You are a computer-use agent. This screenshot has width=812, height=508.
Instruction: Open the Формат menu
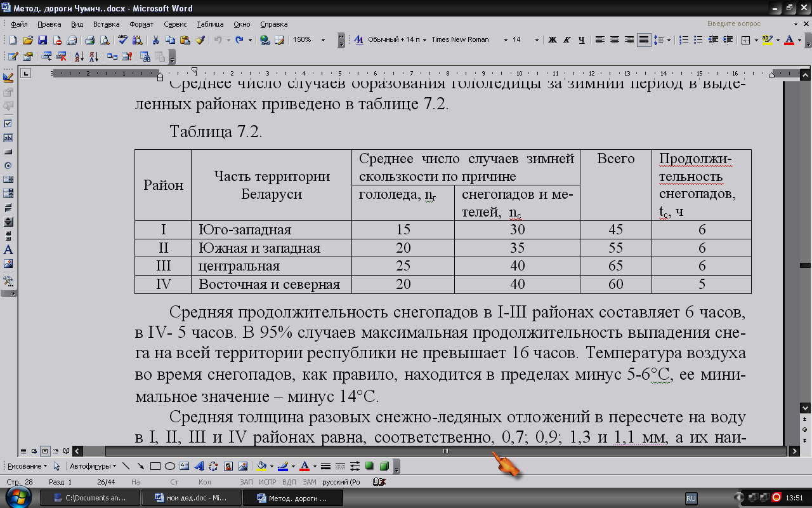click(x=141, y=24)
